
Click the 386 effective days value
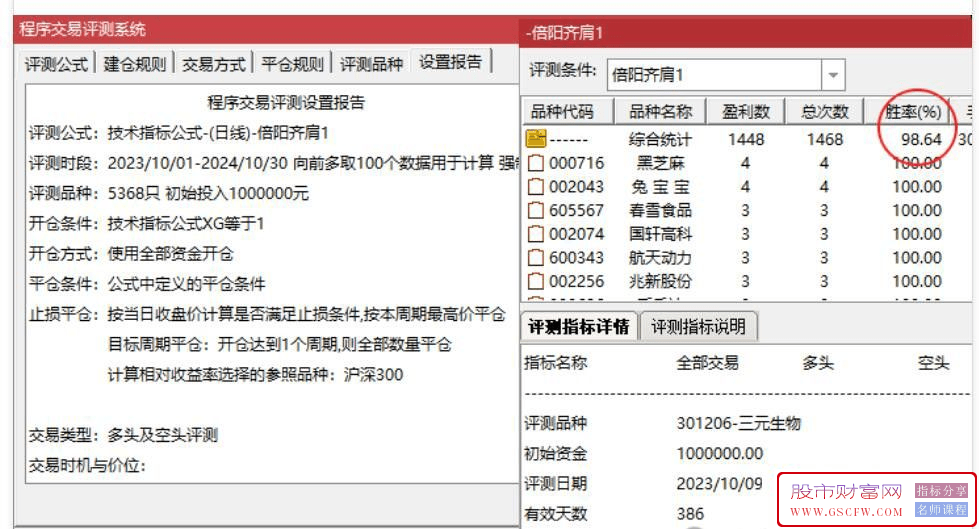[690, 514]
